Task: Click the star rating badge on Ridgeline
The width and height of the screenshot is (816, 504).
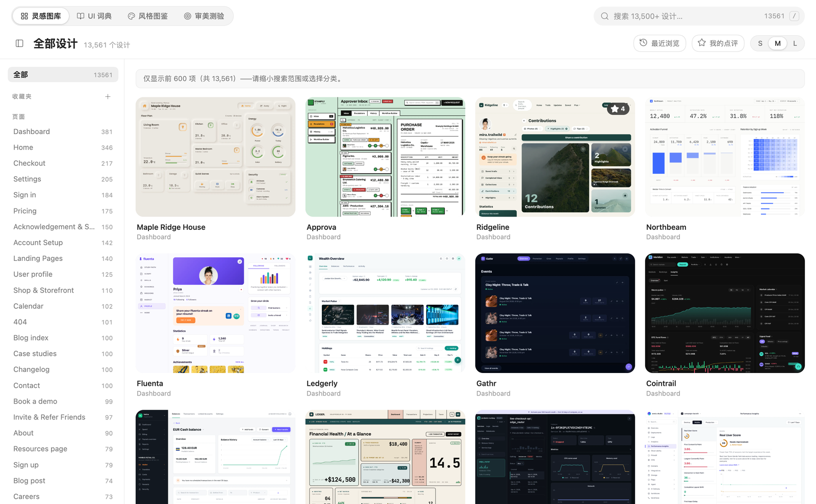Action: [x=618, y=109]
